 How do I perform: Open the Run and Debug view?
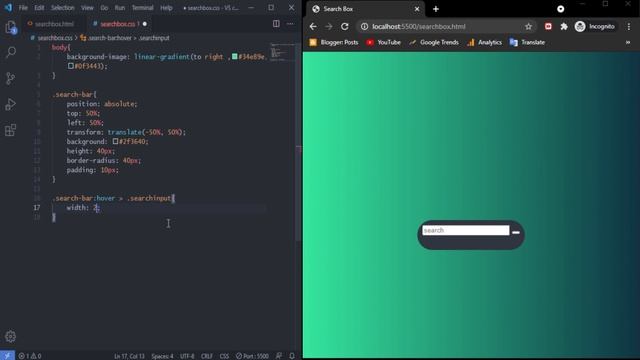point(11,104)
